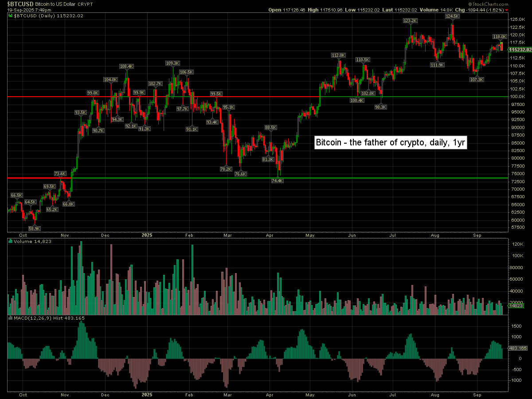Image resolution: width=532 pixels, height=399 pixels.
Task: Click the MACD legend icon
Action: [11, 318]
